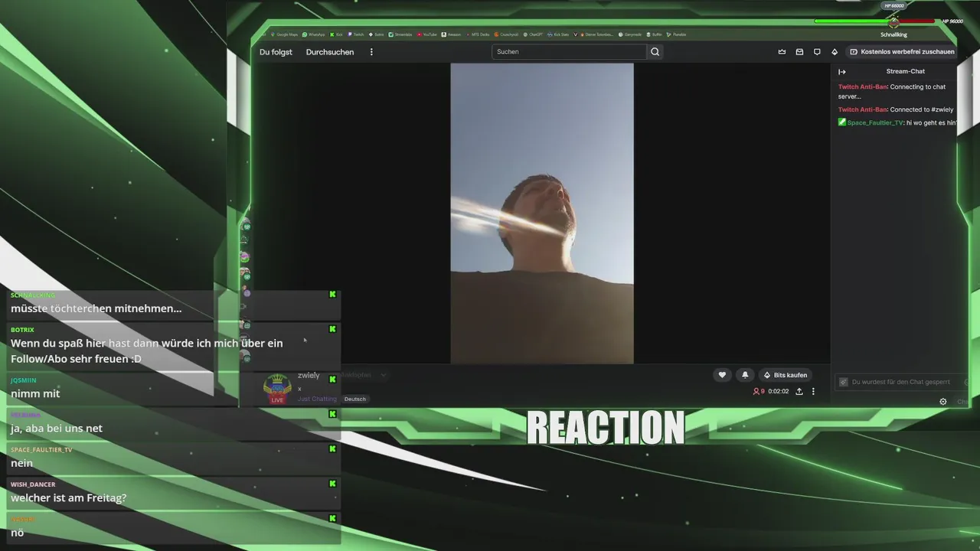Share the stream via share icon
The width and height of the screenshot is (980, 551).
[799, 391]
